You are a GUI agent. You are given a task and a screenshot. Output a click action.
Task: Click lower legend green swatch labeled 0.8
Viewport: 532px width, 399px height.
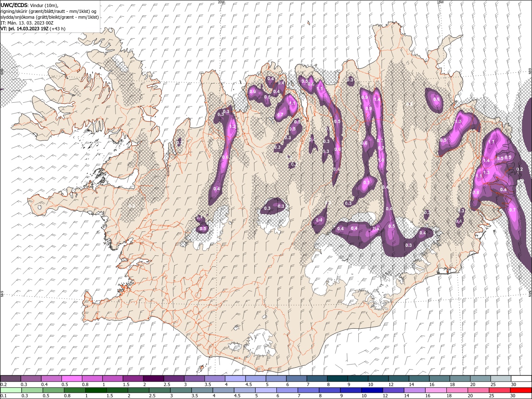click(x=74, y=390)
